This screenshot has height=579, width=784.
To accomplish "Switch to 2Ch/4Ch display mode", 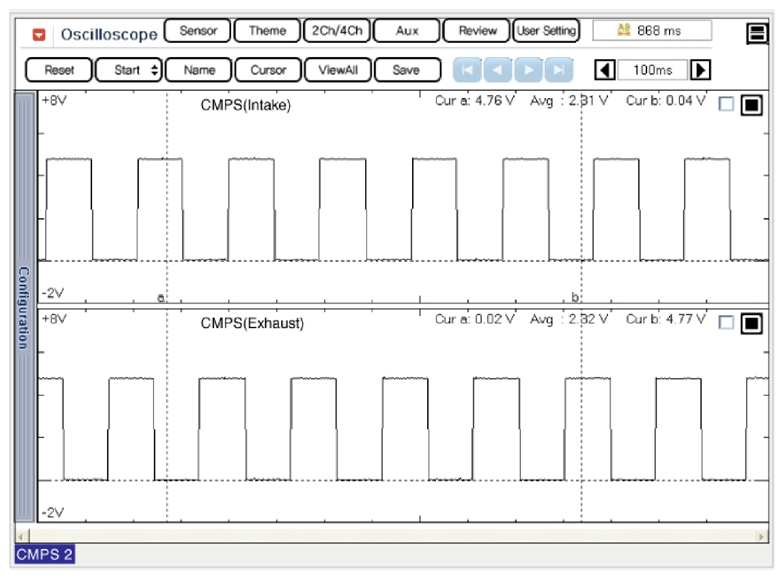I will (335, 31).
